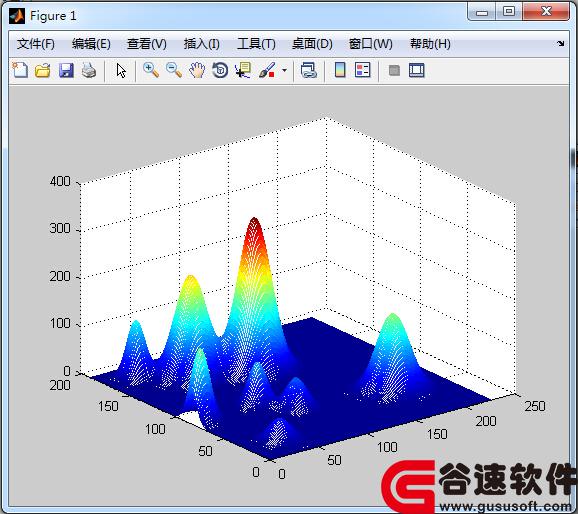Toggle the Data Cursor tool
Screen dimensions: 578x514
point(243,70)
